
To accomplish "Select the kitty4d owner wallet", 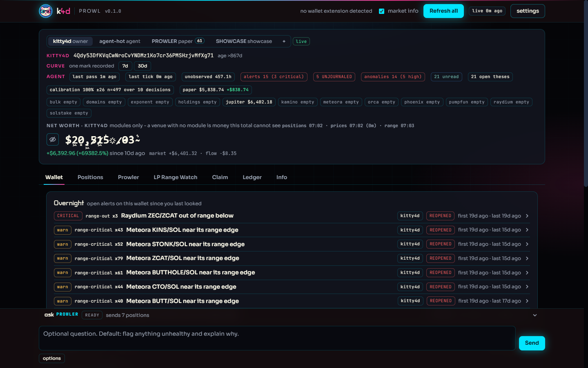I will pyautogui.click(x=71, y=41).
